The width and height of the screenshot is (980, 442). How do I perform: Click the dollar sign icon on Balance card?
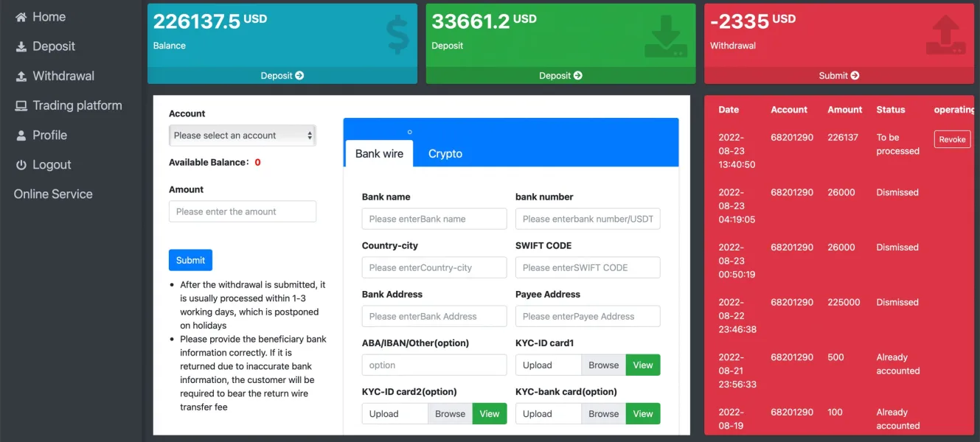coord(397,35)
